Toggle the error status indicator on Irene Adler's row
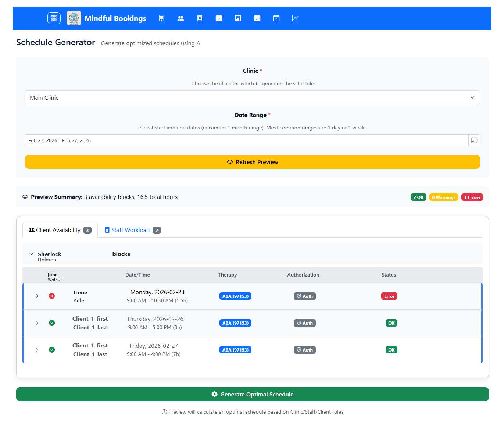The image size is (504, 428). pos(52,296)
